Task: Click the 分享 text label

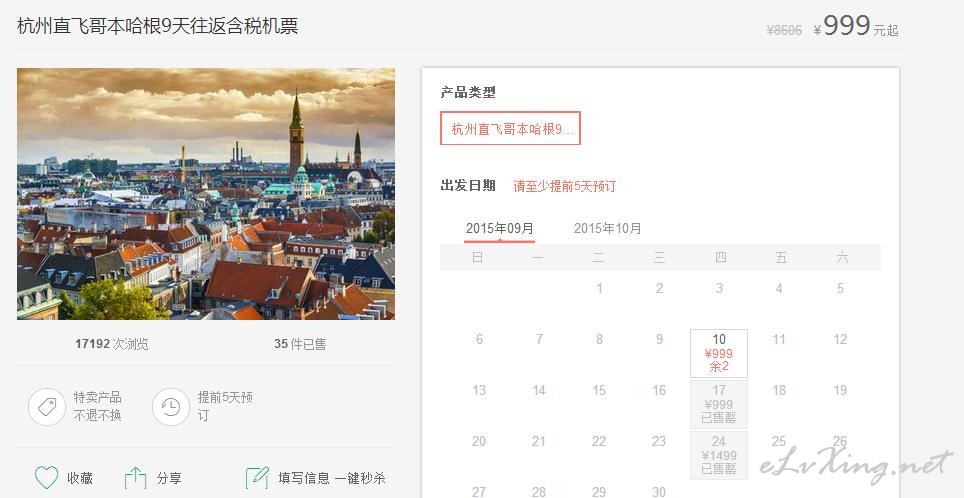Action: 169,478
